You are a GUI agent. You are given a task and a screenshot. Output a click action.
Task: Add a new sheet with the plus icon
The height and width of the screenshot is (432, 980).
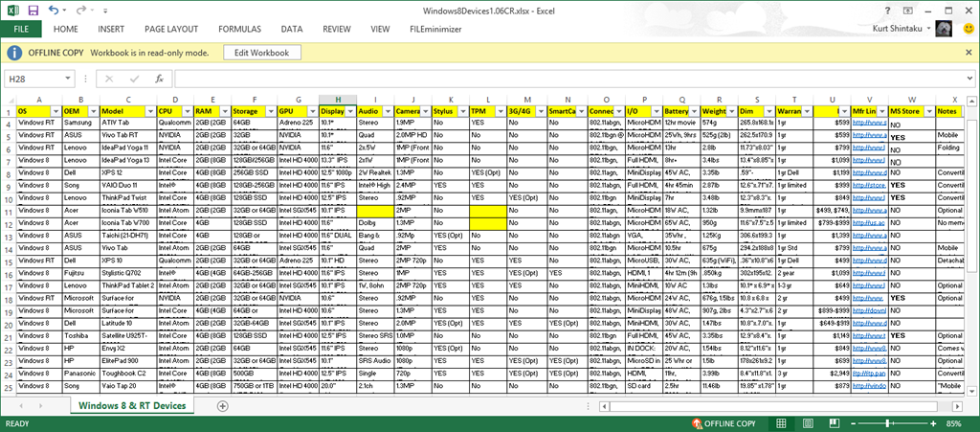point(222,405)
